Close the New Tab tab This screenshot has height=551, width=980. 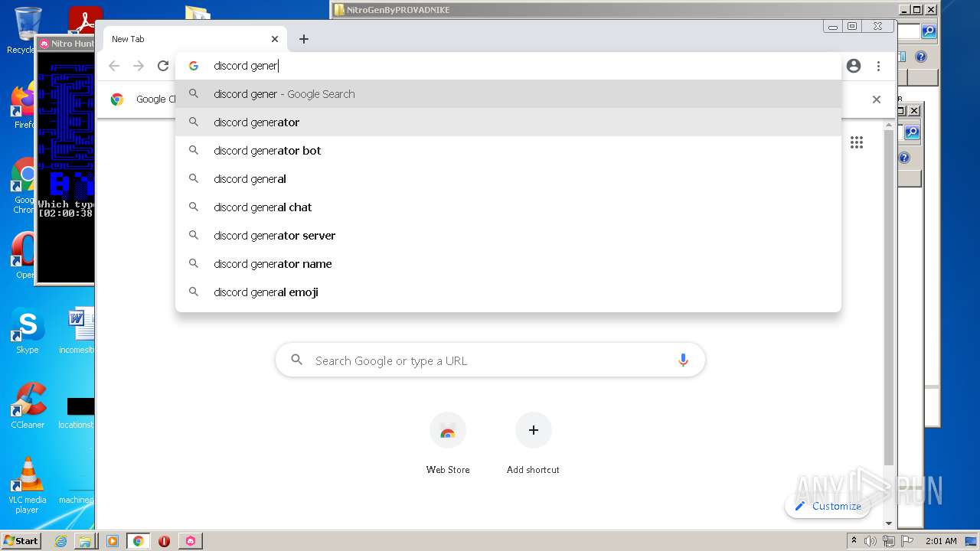[x=275, y=39]
